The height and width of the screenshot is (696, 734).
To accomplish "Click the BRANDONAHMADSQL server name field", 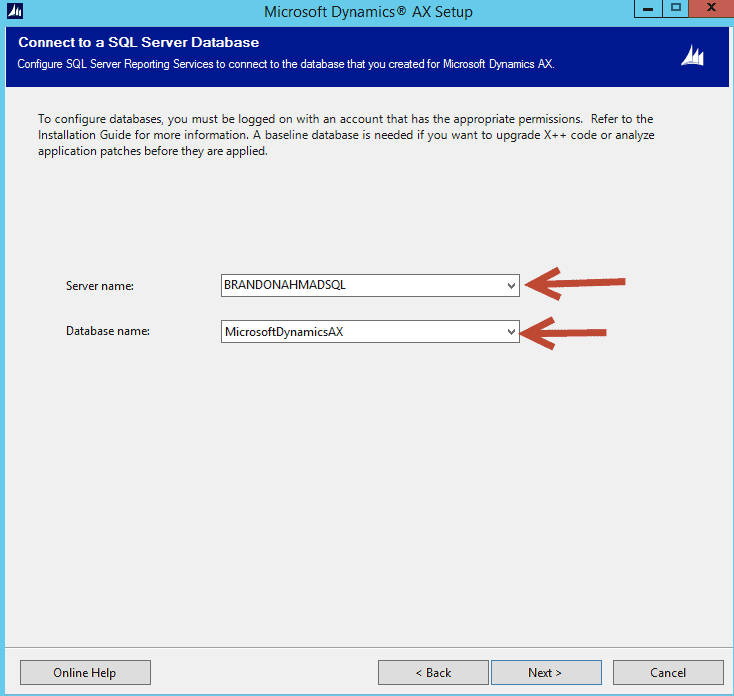I will [x=370, y=286].
